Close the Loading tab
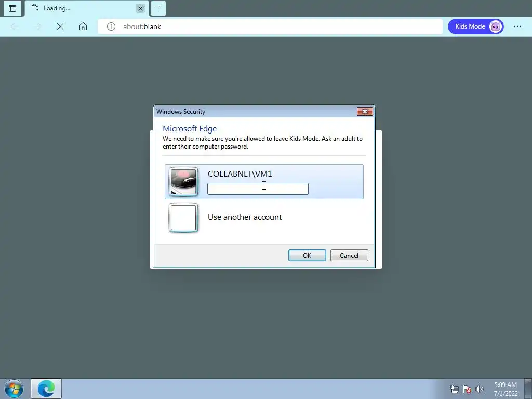532x399 pixels. pos(140,8)
